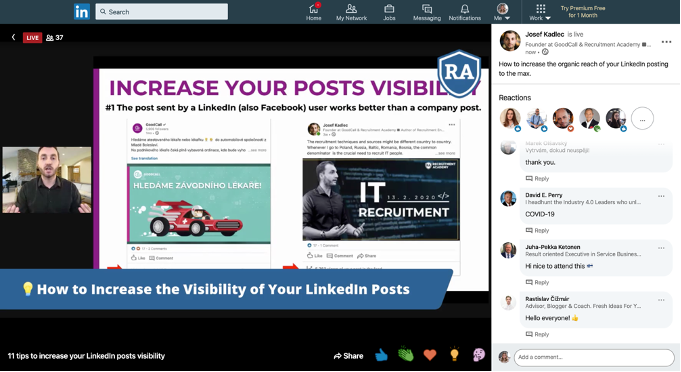React with the heart Love icon
Image resolution: width=681 pixels, height=372 pixels.
(430, 355)
